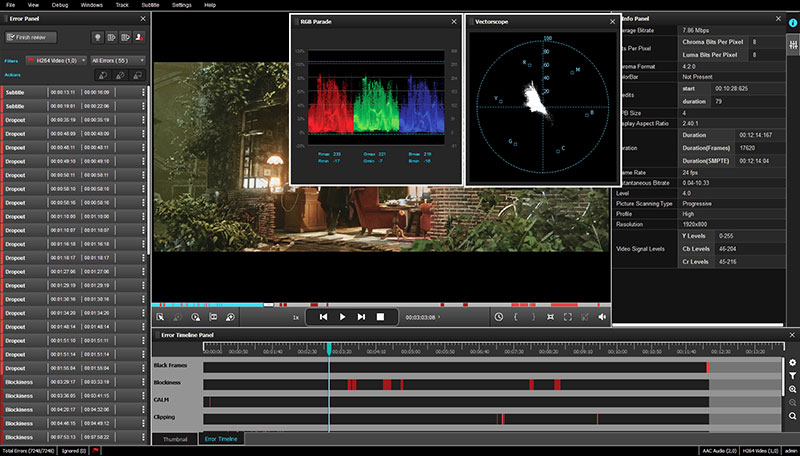Click third warning action icon under Actions
This screenshot has width=800, height=456.
[x=137, y=75]
